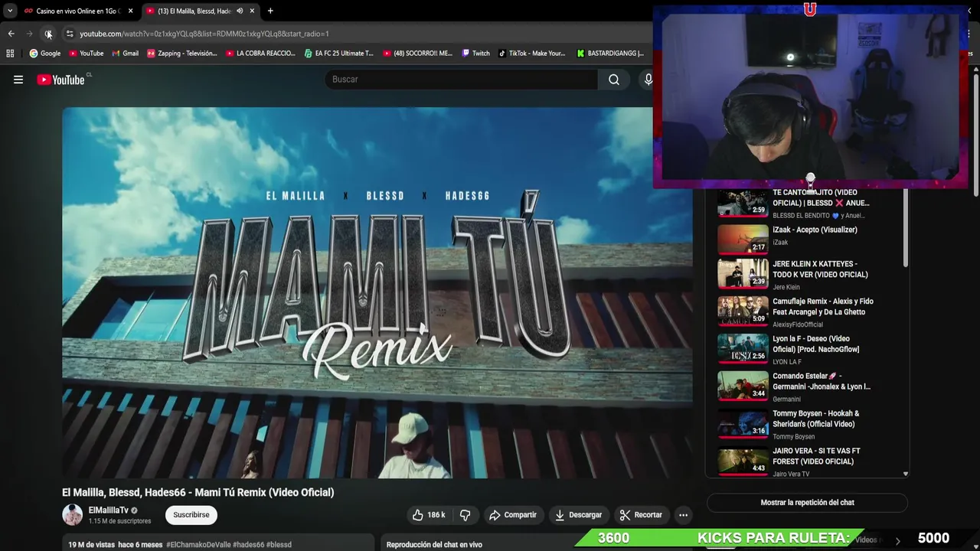Select the El Malilla, Blessd YouTube tab
The height and width of the screenshot is (551, 980).
click(x=194, y=11)
